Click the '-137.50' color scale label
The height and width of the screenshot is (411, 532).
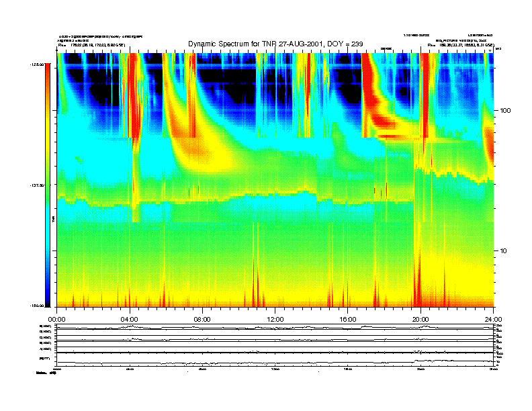[37, 185]
